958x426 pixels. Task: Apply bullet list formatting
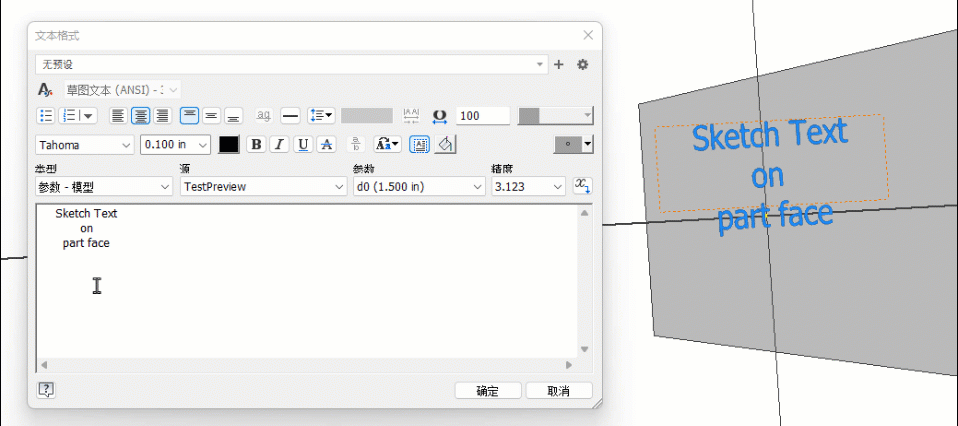(x=46, y=115)
